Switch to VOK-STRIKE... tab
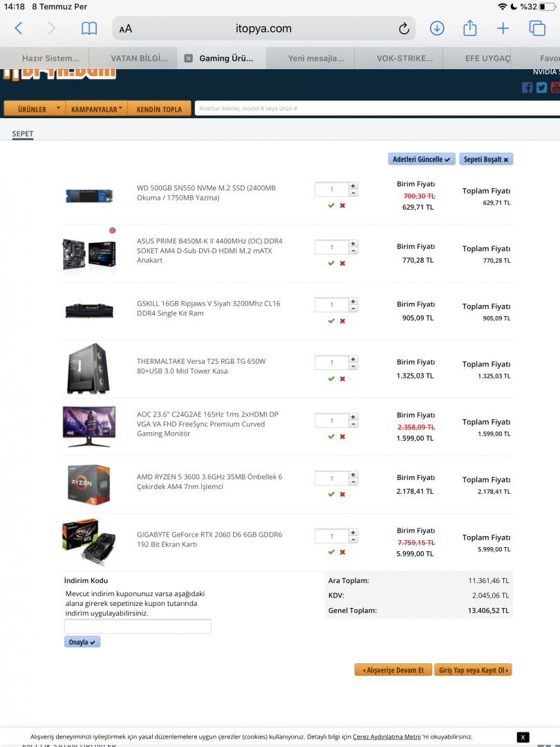This screenshot has width=560, height=747. tap(399, 58)
